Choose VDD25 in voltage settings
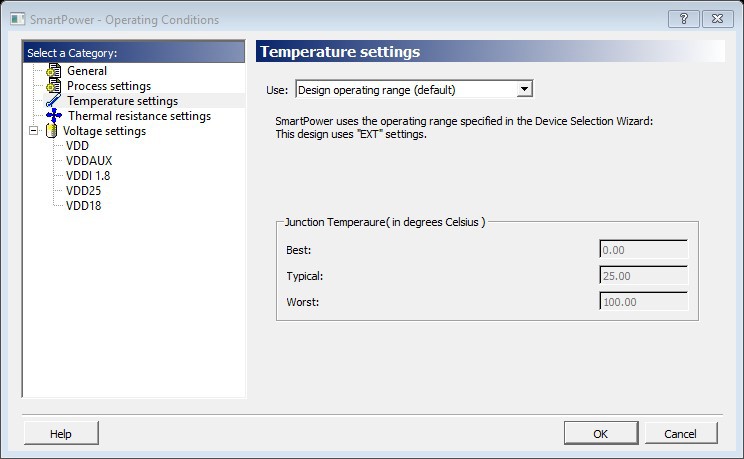Viewport: 744px width, 459px height. coord(83,191)
